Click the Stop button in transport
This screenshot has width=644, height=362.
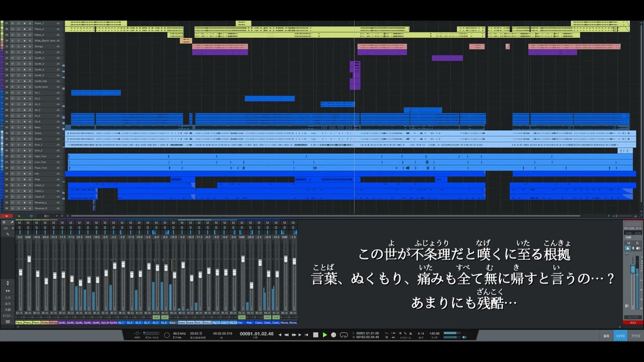click(315, 335)
